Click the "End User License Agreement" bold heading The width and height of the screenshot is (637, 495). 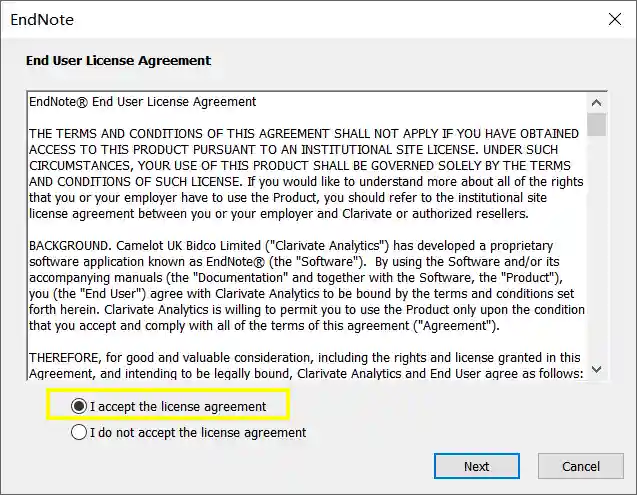118,60
